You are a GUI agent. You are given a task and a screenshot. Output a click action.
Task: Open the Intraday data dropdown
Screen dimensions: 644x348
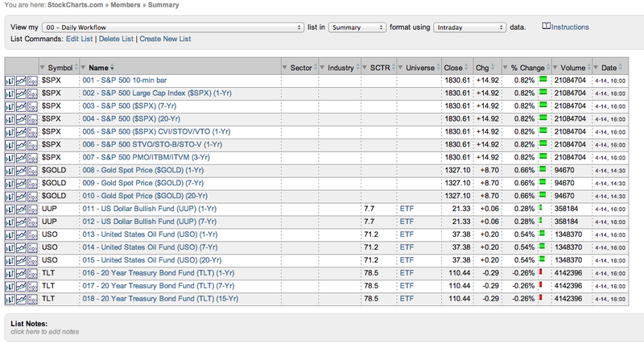[470, 27]
